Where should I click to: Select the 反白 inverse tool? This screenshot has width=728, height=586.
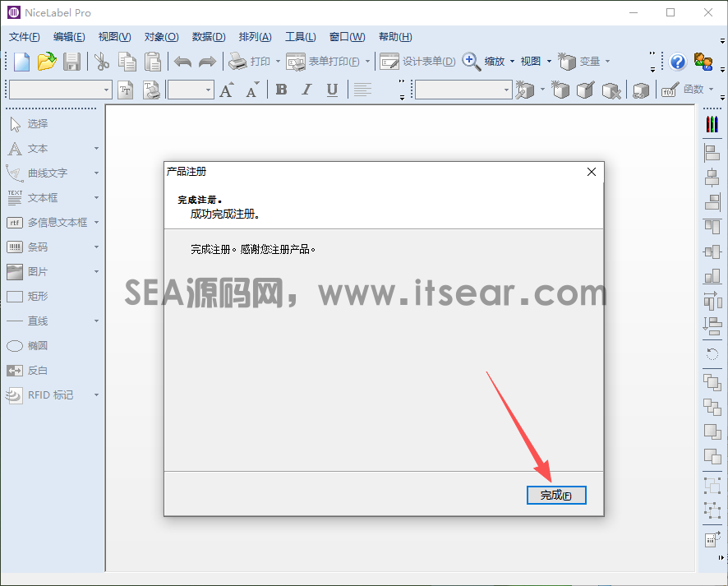[x=28, y=371]
